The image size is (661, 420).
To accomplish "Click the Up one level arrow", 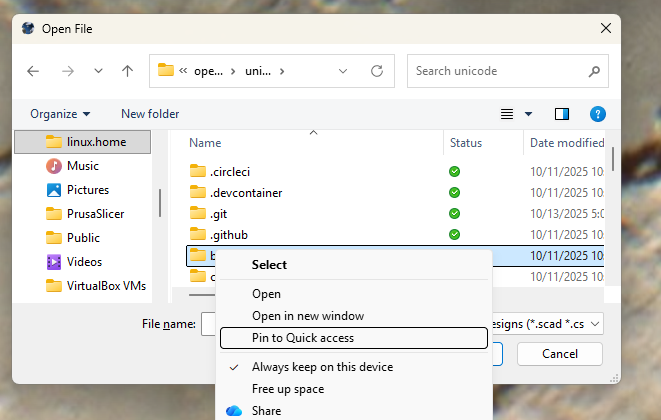I will 127,71.
